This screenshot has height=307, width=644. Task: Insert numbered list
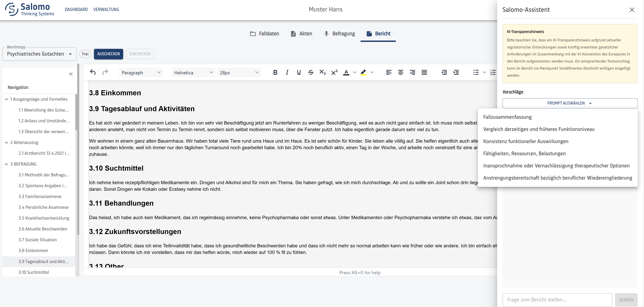[x=493, y=72]
